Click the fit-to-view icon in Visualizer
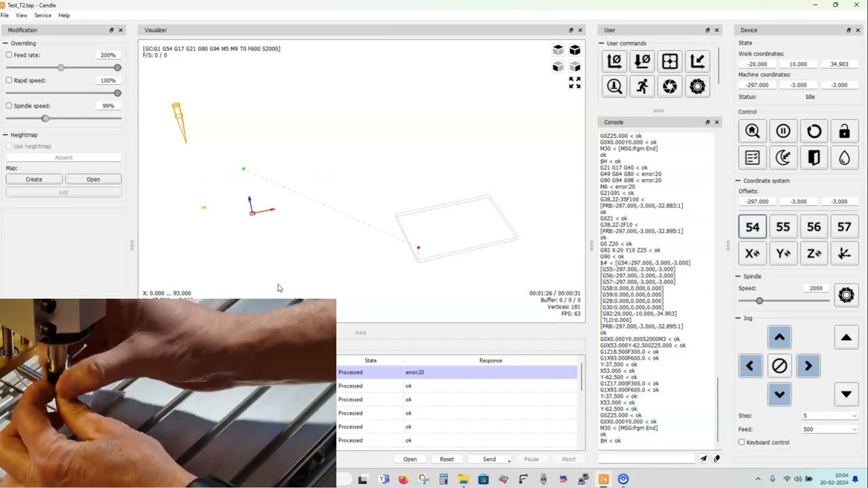Viewport: 868px width, 488px height. point(574,83)
